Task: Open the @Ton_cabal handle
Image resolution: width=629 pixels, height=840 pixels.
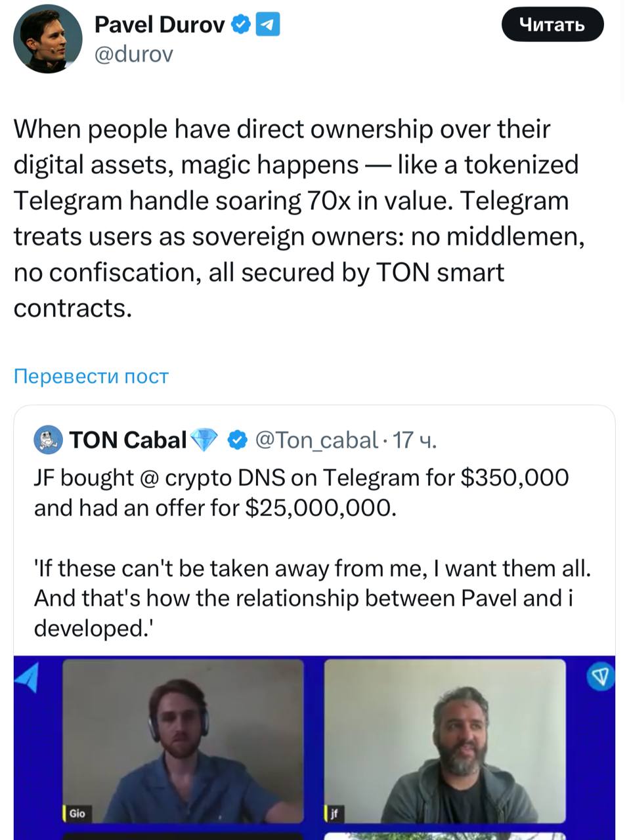Action: coord(316,440)
